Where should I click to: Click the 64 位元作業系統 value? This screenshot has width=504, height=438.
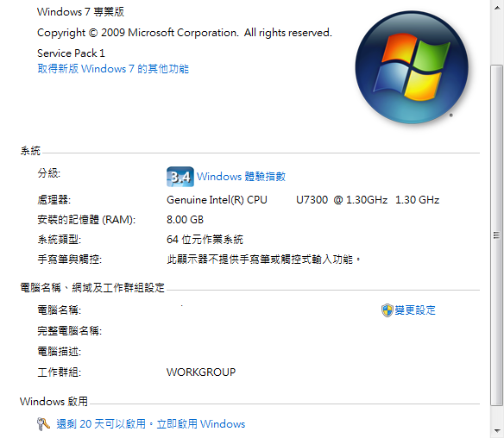(205, 240)
